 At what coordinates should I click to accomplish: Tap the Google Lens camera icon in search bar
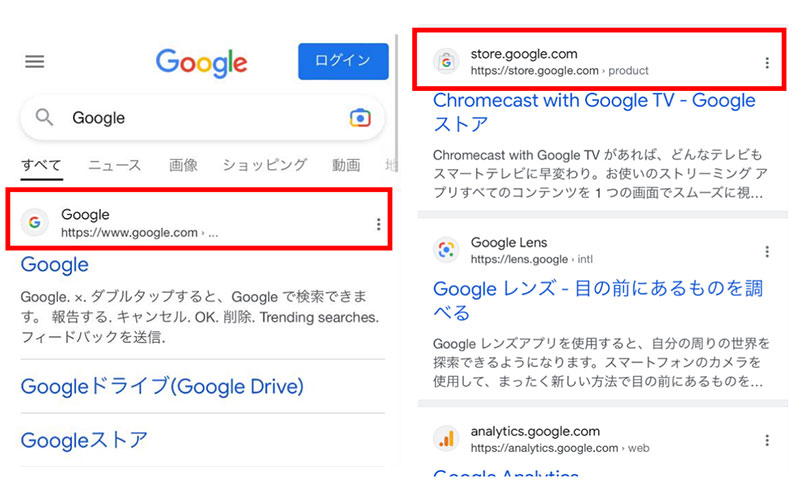(360, 118)
